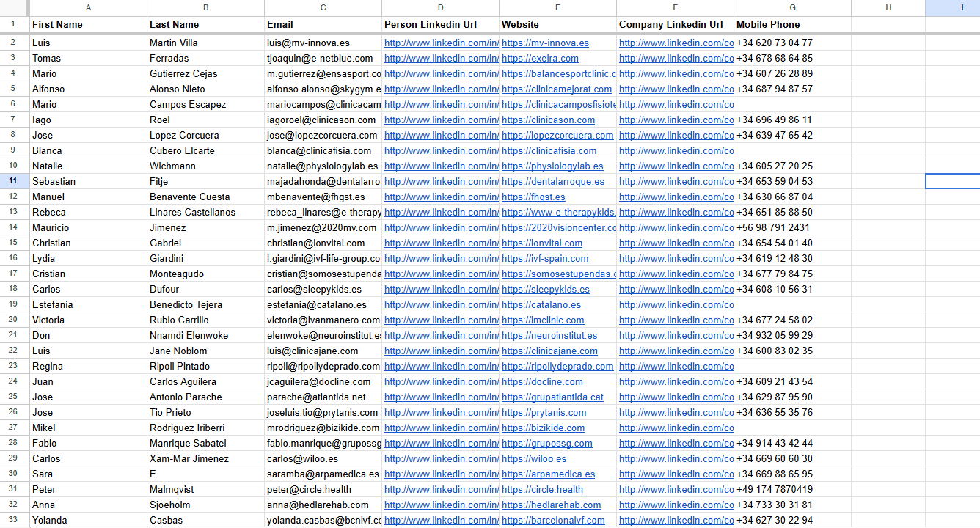Screen dimensions: 980x528
Task: Click the email blanca@clinicafisia.com
Action: click(x=323, y=150)
